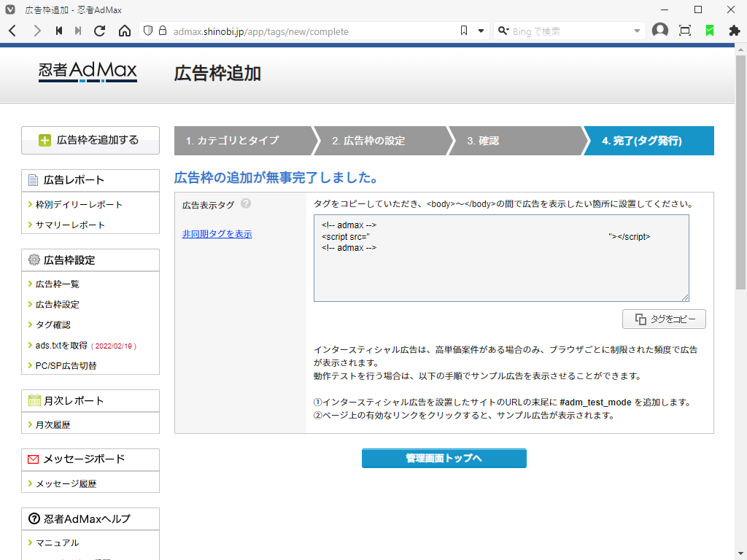Click the Vivaldi menu icon
The image size is (747, 560).
click(10, 9)
